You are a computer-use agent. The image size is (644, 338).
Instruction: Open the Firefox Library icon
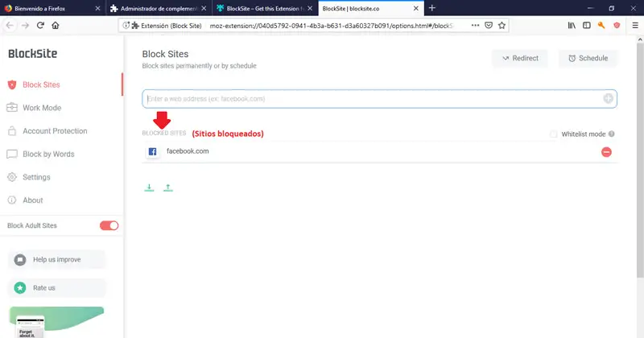click(x=572, y=26)
